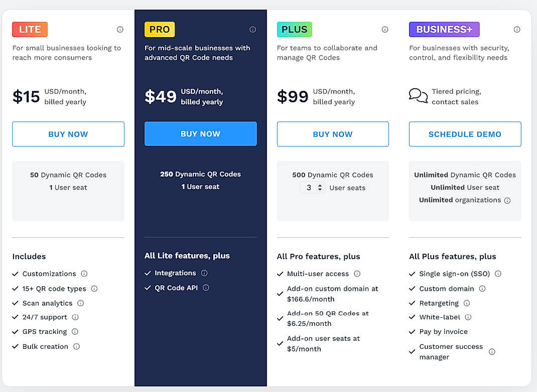
Task: Click the chat icon beside Tiered pricing
Action: tap(418, 95)
